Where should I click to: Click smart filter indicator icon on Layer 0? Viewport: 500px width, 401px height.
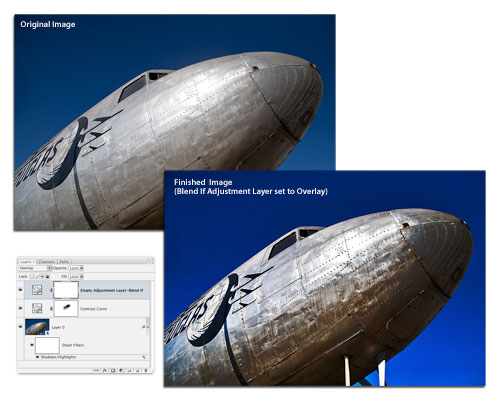tap(144, 327)
